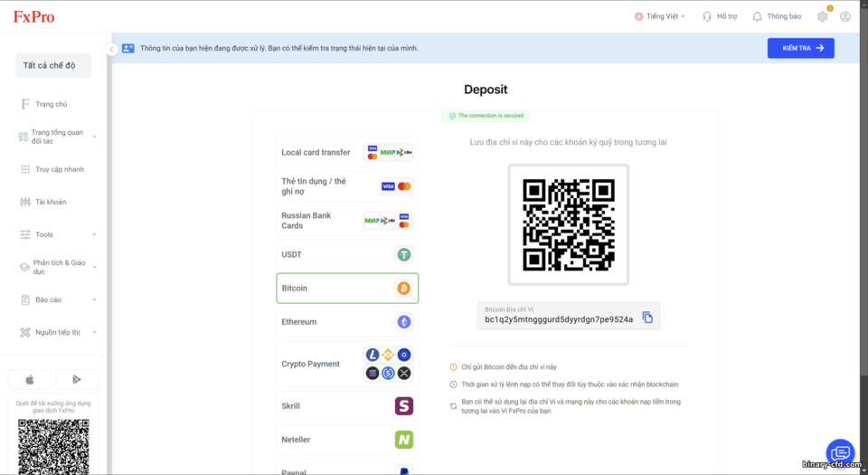Copy the Bitcoin wallet address
Image resolution: width=868 pixels, height=475 pixels.
pyautogui.click(x=647, y=318)
